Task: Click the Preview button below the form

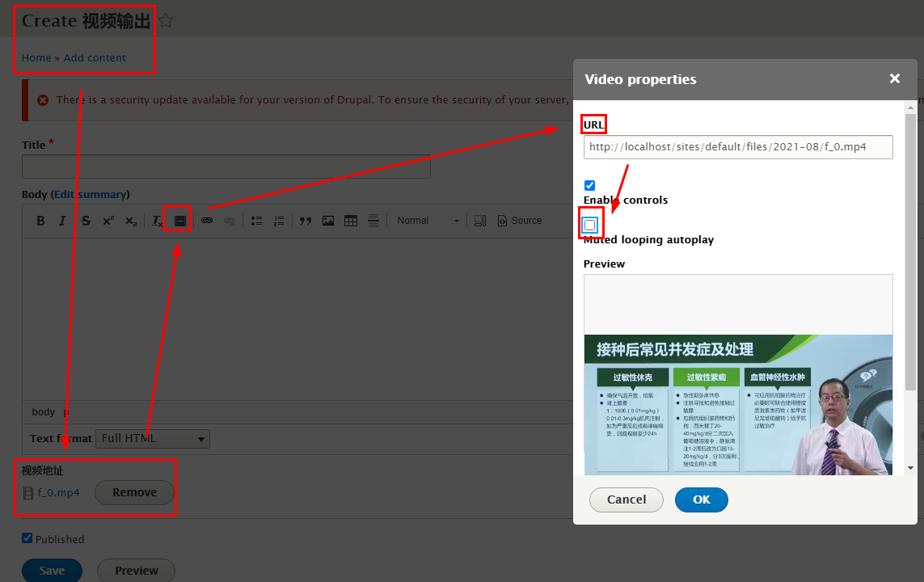Action: [136, 570]
